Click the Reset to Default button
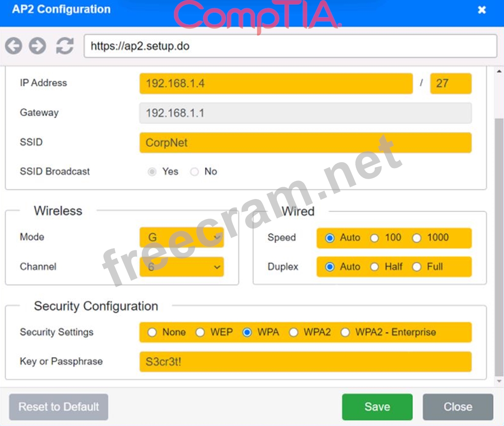The image size is (504, 426). (x=59, y=407)
